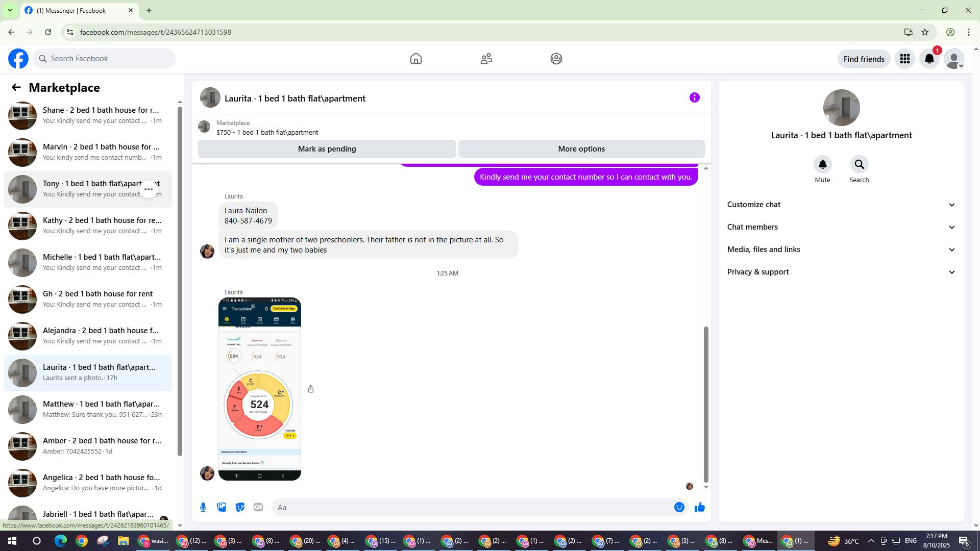Open the notifications bell

tap(929, 59)
